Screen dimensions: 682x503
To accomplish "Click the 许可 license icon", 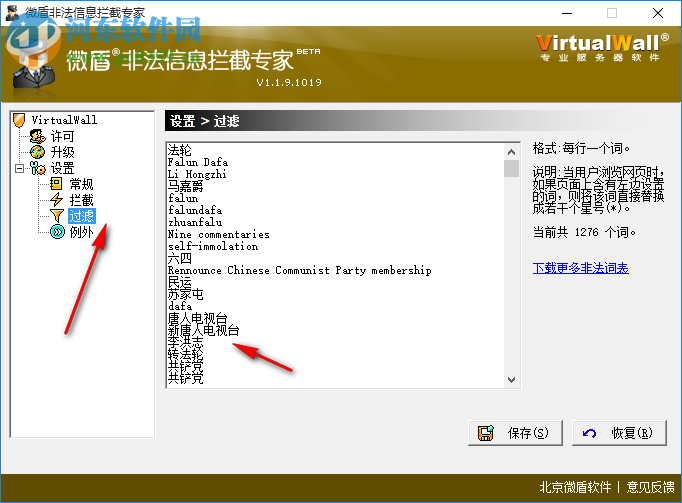I will tap(38, 136).
